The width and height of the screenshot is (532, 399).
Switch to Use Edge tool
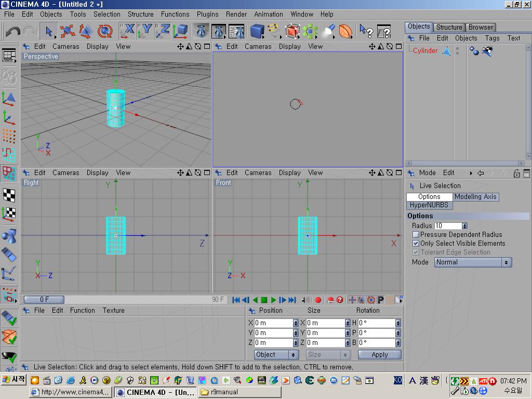coord(9,155)
